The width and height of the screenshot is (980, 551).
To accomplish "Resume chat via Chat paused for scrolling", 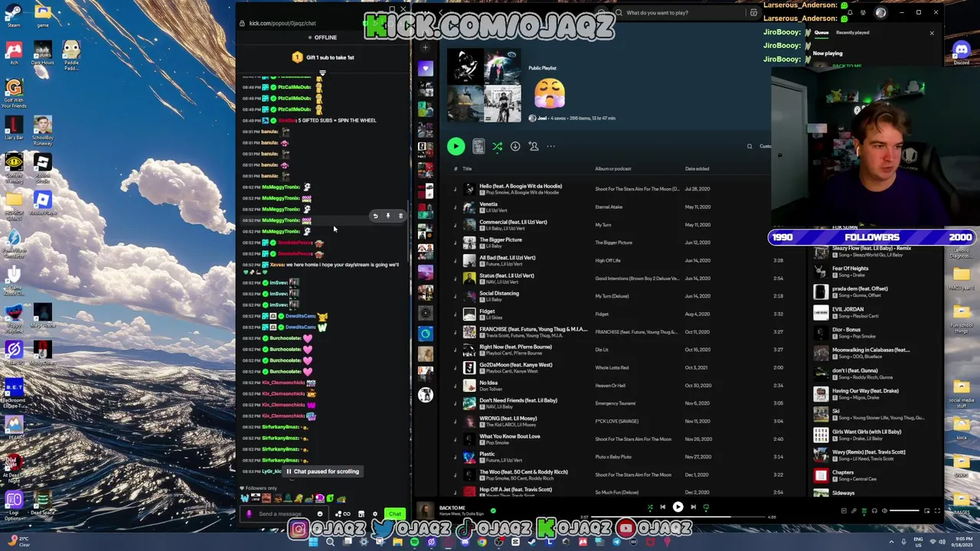I will [322, 471].
